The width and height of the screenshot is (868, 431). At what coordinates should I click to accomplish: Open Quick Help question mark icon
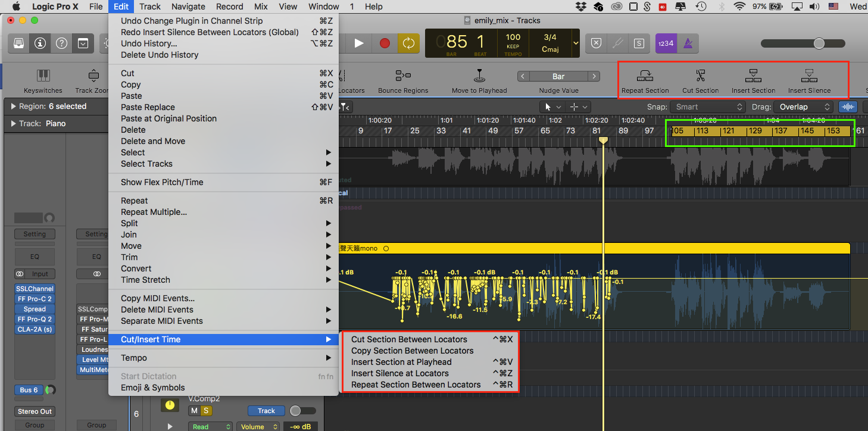tap(61, 43)
